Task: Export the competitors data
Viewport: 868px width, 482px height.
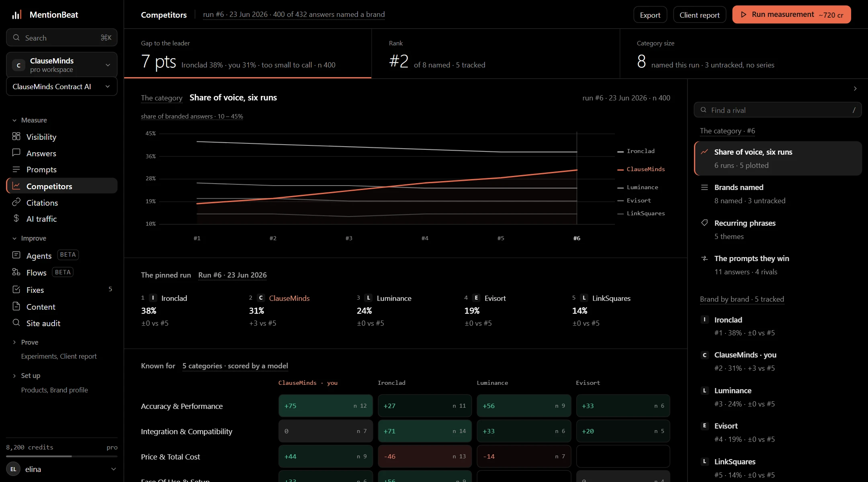Action: coord(650,15)
